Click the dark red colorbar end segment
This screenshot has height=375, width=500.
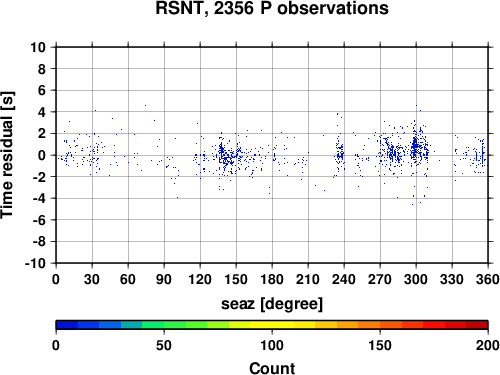477,325
